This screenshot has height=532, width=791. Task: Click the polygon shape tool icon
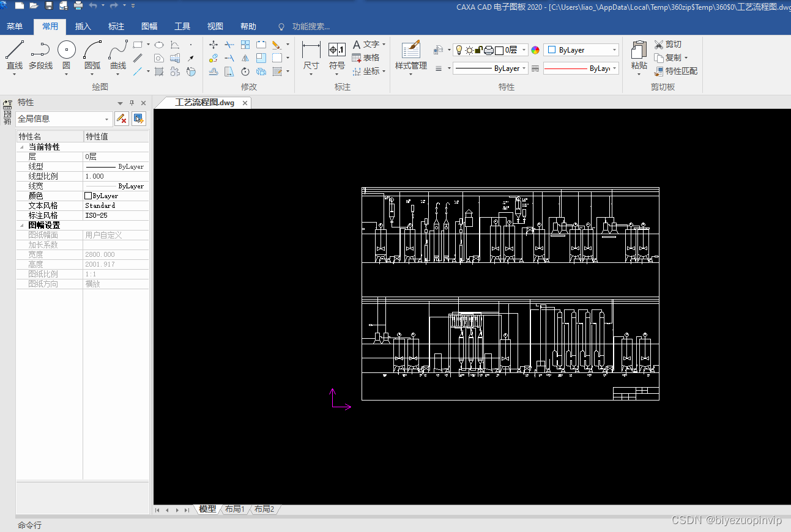point(159,58)
